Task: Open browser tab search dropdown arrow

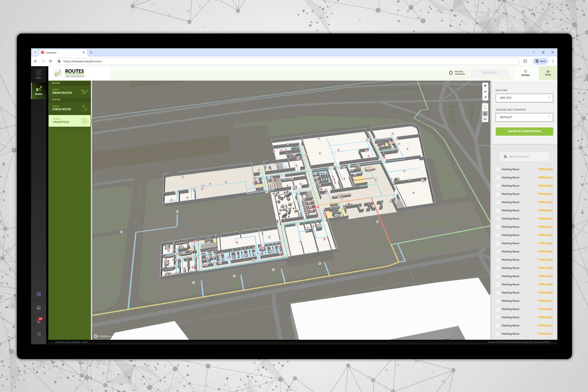Action: pos(35,53)
